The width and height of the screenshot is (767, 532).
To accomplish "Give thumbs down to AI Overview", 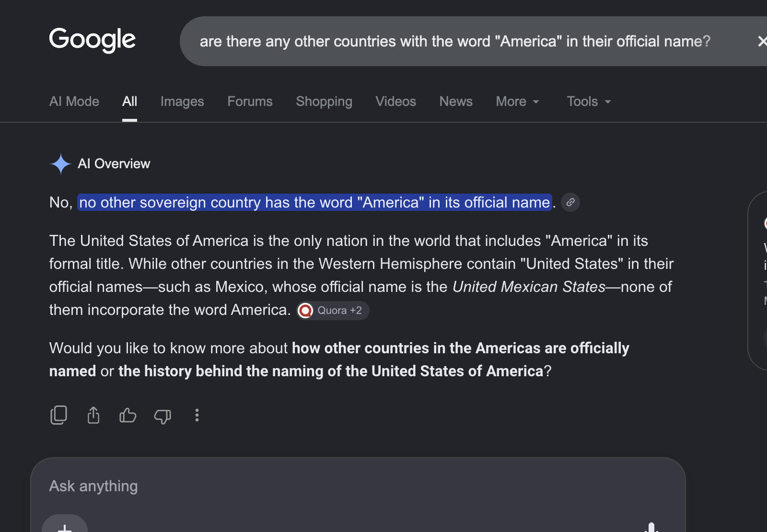I will [163, 416].
